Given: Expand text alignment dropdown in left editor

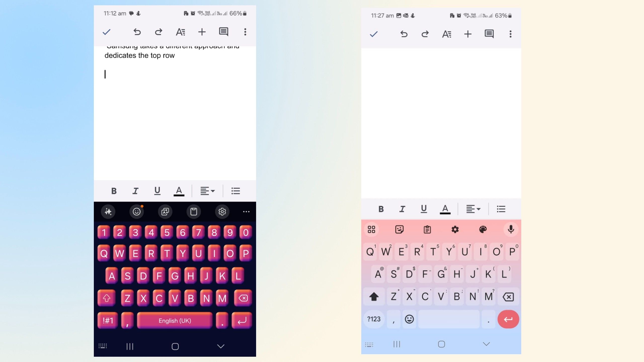Looking at the screenshot, I should coord(207,191).
